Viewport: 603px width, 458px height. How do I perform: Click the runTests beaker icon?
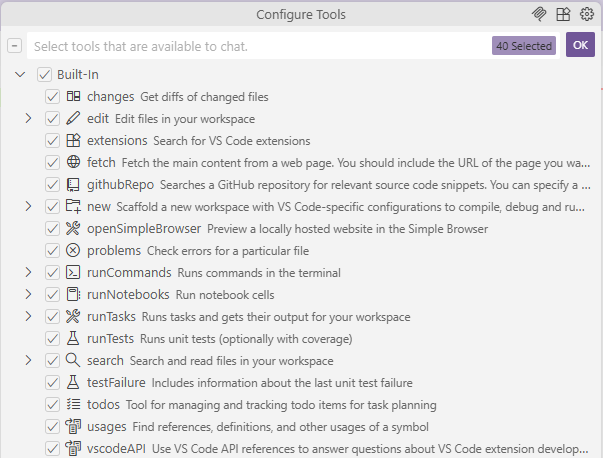[73, 339]
